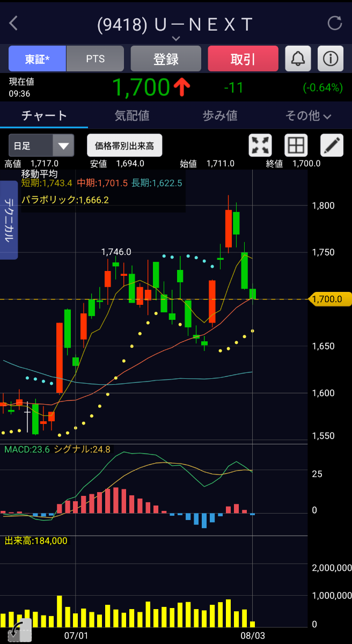The width and height of the screenshot is (352, 644).
Task: Tap the (-0.64%) change percentage
Action: pos(322,87)
